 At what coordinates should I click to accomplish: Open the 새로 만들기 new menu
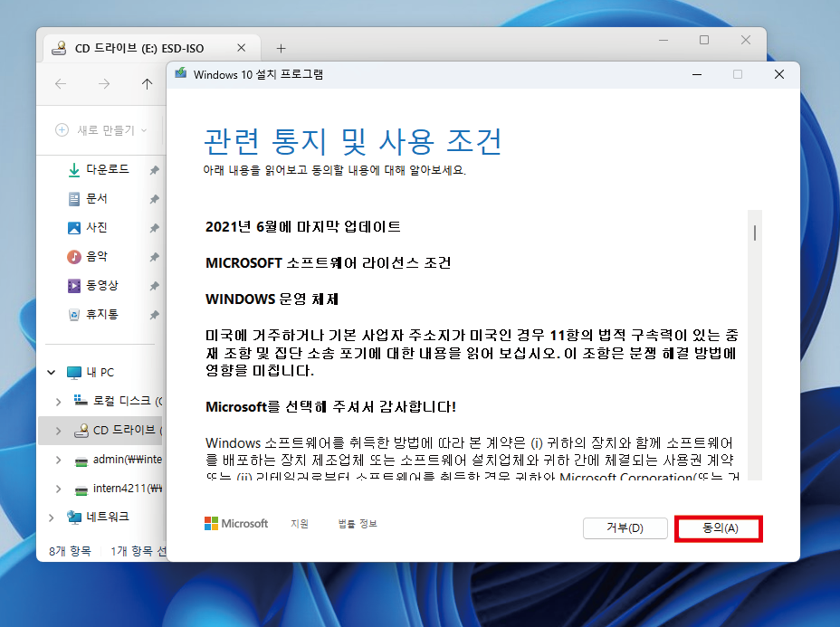[100, 130]
